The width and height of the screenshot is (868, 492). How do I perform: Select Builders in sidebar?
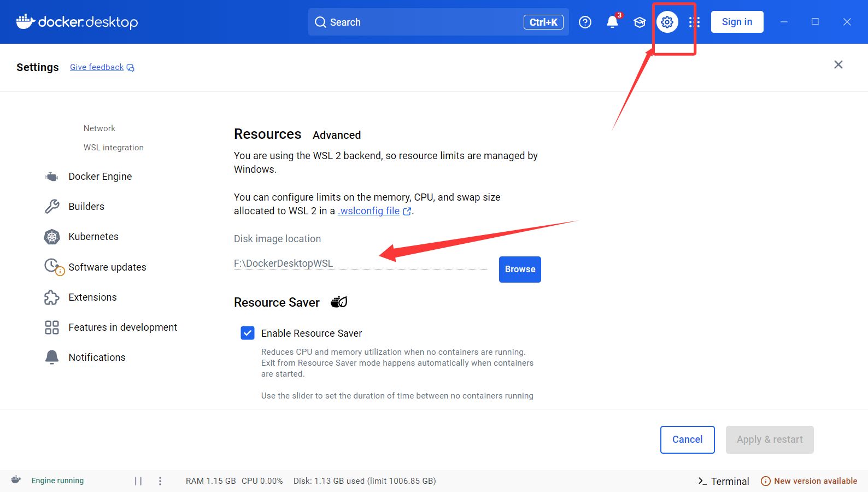coord(86,207)
